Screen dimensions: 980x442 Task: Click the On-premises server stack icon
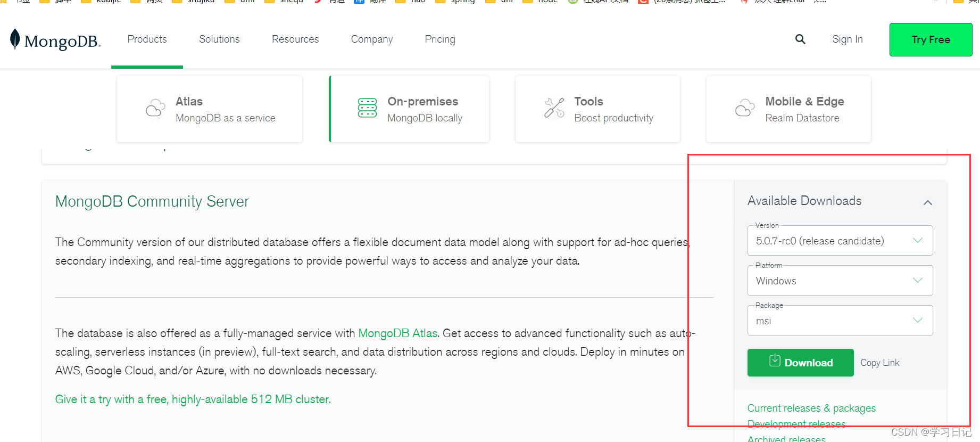pyautogui.click(x=367, y=108)
